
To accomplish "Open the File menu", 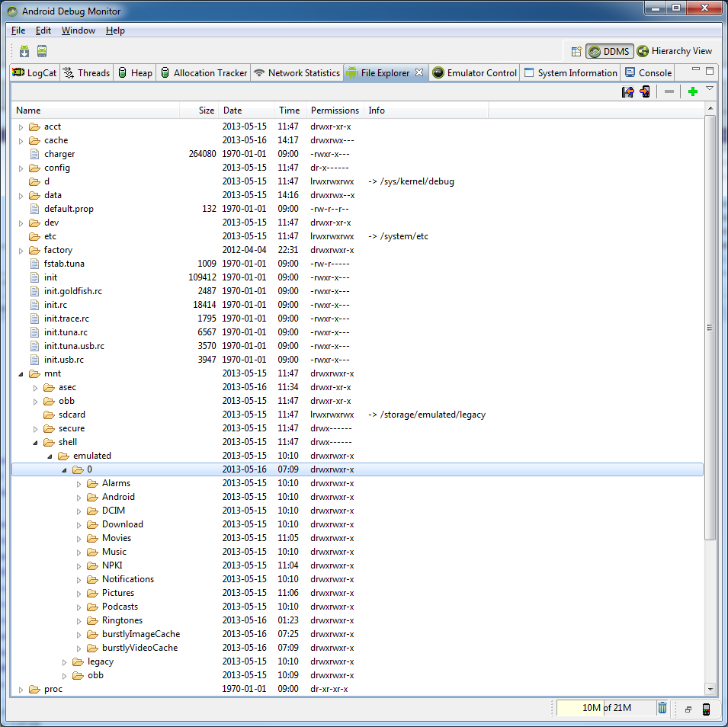I will pos(18,30).
